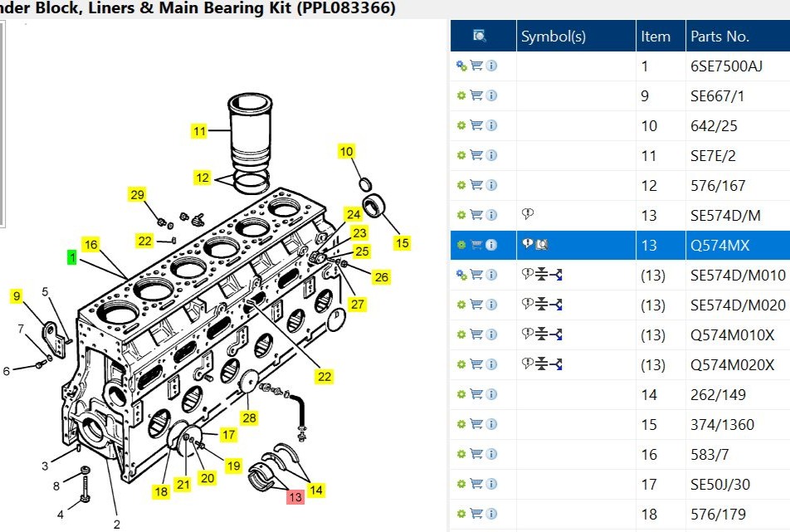Add liner SE7E/2 to the cart
Viewport: 790px width, 532px height.
coord(476,155)
